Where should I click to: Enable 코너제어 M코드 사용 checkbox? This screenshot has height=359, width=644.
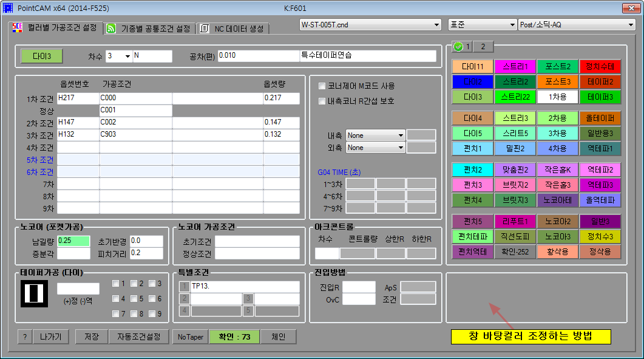click(x=322, y=86)
